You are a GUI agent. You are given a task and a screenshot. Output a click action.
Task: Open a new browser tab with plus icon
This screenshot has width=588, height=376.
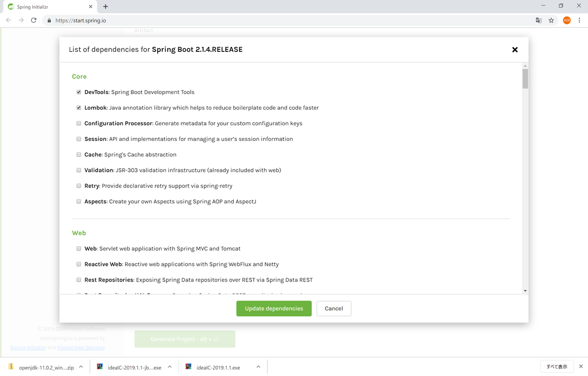coord(105,6)
